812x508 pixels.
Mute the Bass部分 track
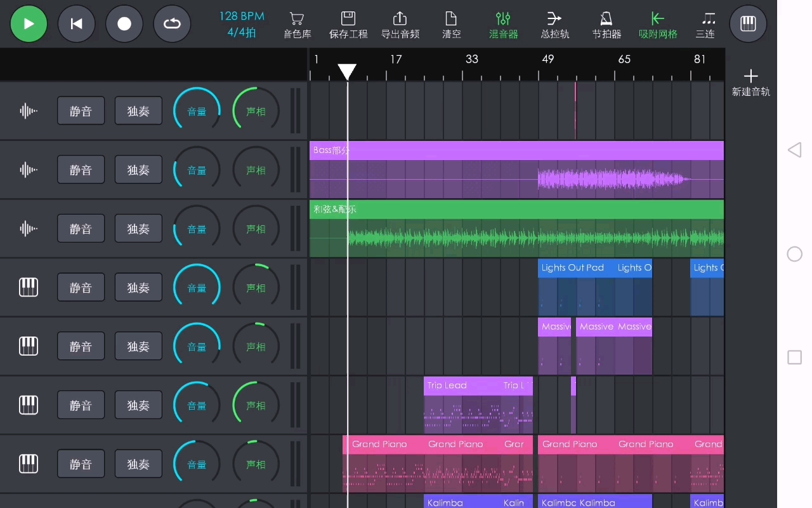81,170
